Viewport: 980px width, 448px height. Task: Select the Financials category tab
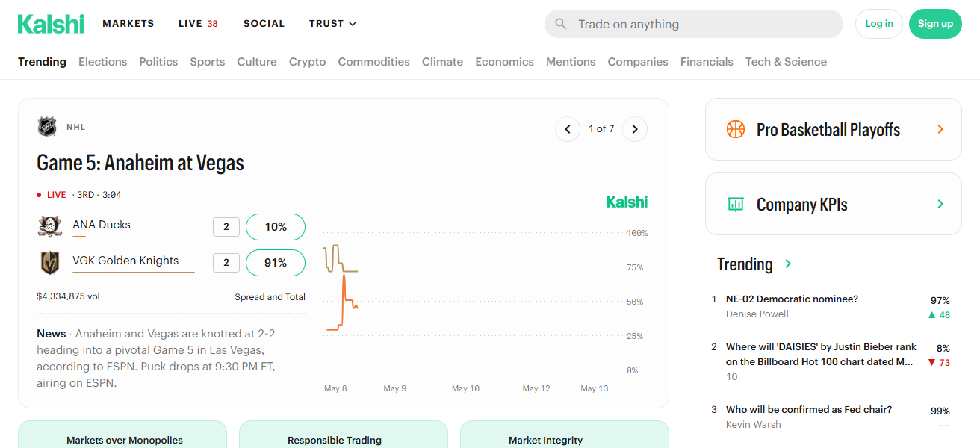click(x=707, y=62)
